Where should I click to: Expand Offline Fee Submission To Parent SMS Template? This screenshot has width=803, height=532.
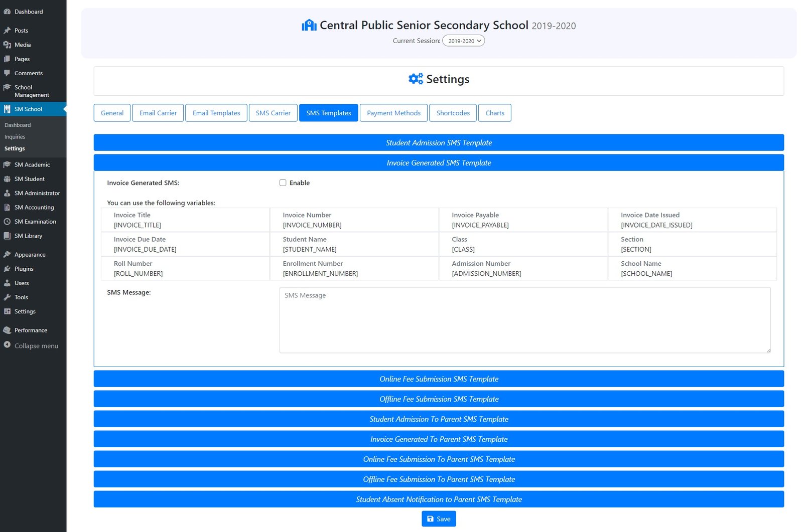coord(439,479)
